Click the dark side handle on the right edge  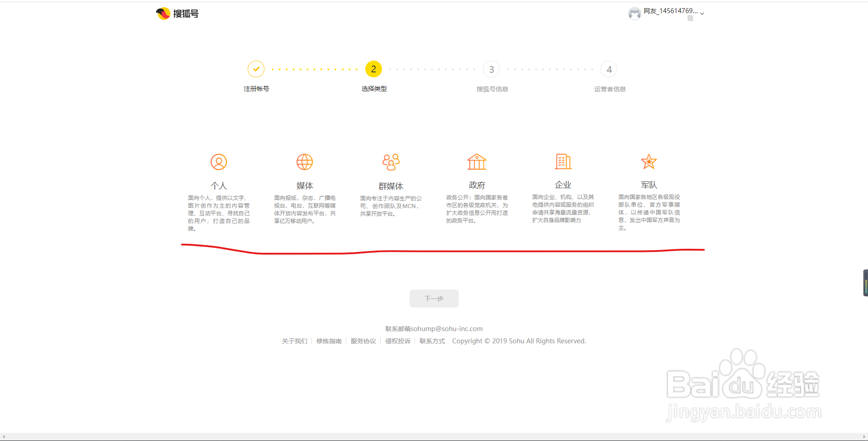(x=866, y=283)
